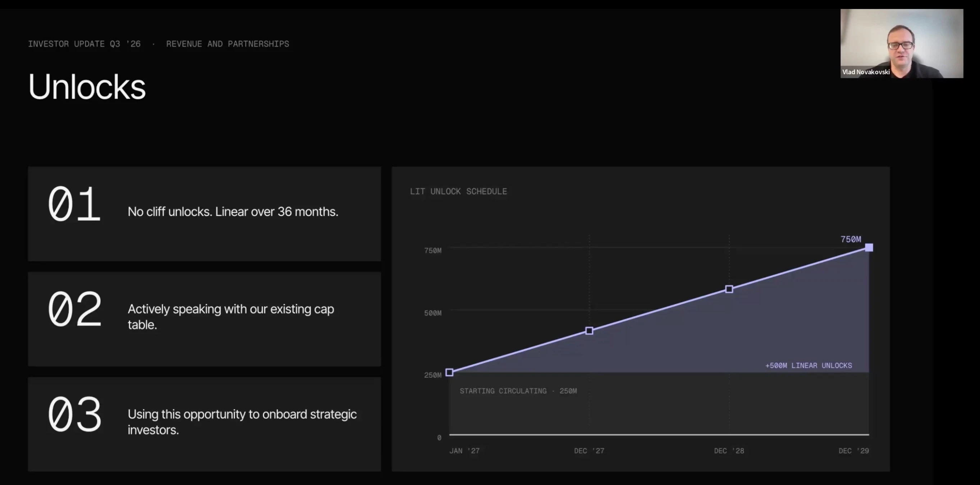This screenshot has height=485, width=980.
Task: Click 'Using this opportunity to onboard strategic investors.'
Action: 242,422
